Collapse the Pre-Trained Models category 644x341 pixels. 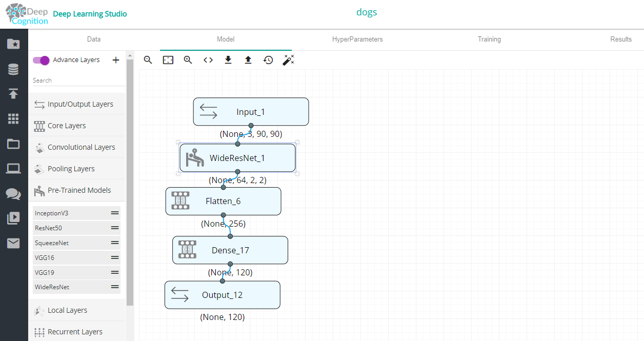coord(79,190)
